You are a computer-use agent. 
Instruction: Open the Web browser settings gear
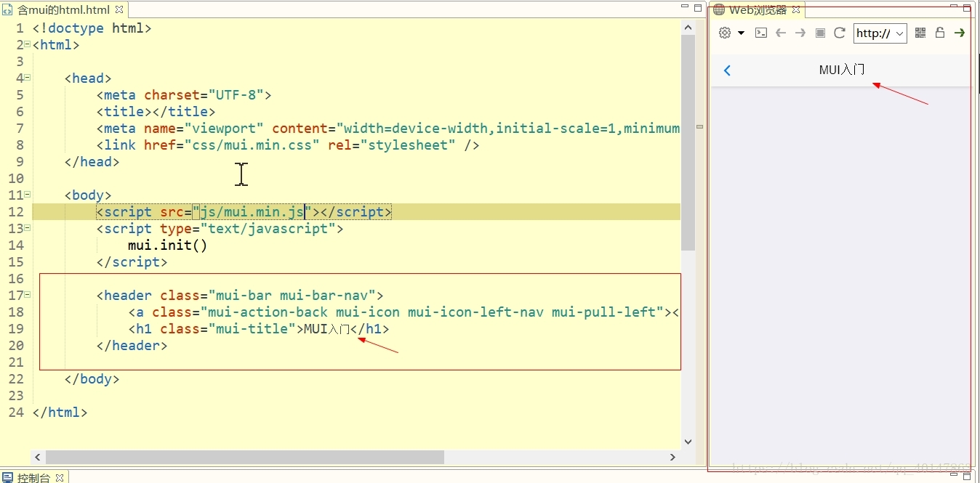tap(725, 33)
